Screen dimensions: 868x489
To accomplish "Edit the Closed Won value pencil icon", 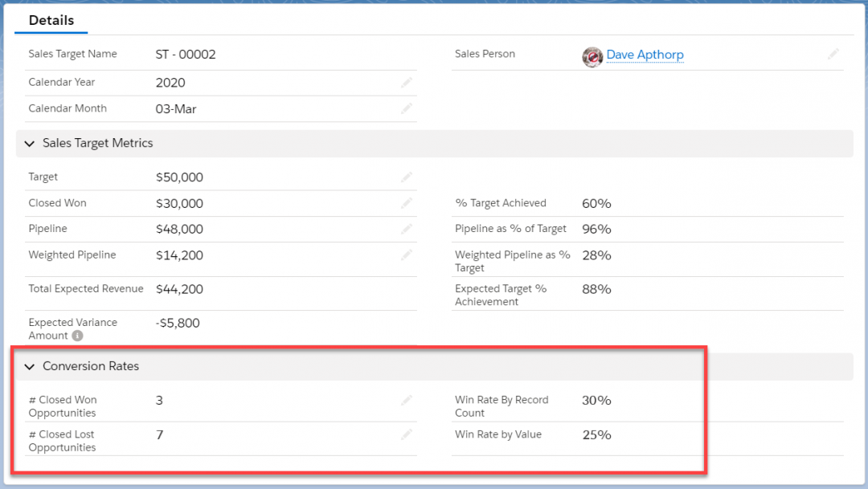I will [407, 203].
